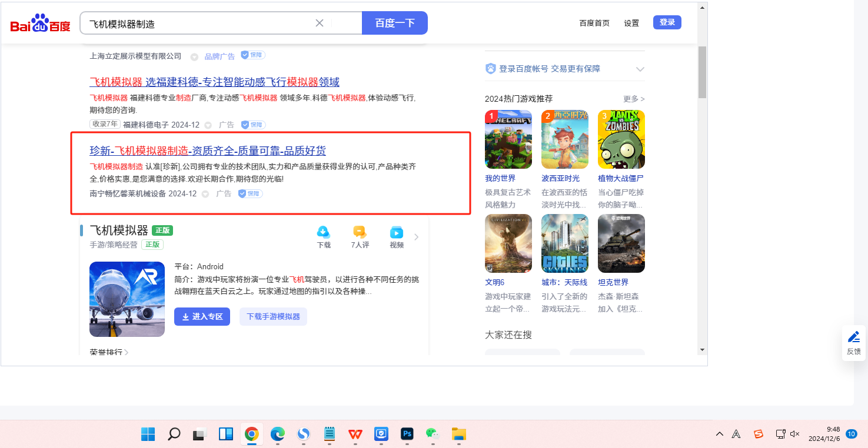Click the Minecraft 我的世界 game thumbnail
The image size is (868, 448).
(508, 139)
